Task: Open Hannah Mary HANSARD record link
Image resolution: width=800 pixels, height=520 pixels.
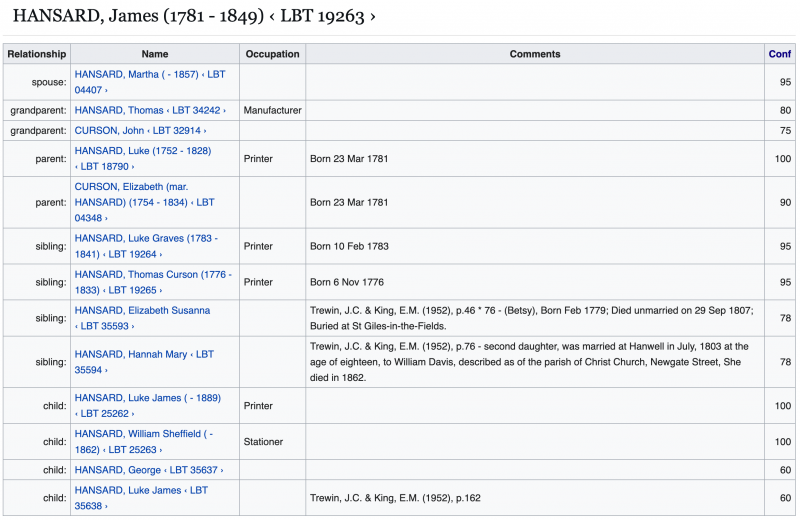Action: [144, 354]
